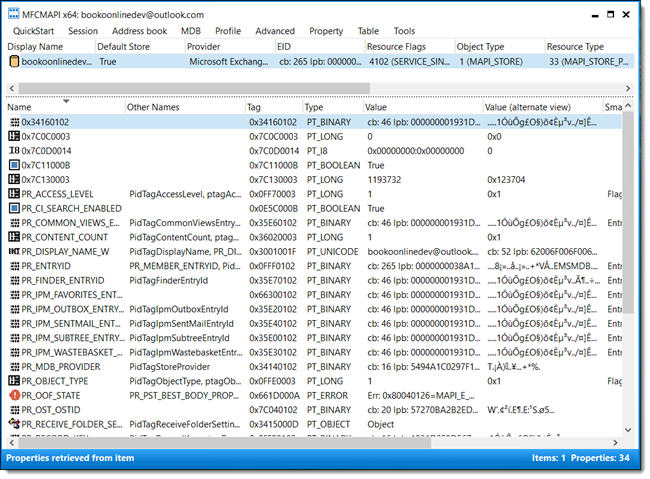The height and width of the screenshot is (479, 650).
Task: Click the icon of PR_IPM_SUBTREE_ENTRY...
Action: [x=15, y=338]
